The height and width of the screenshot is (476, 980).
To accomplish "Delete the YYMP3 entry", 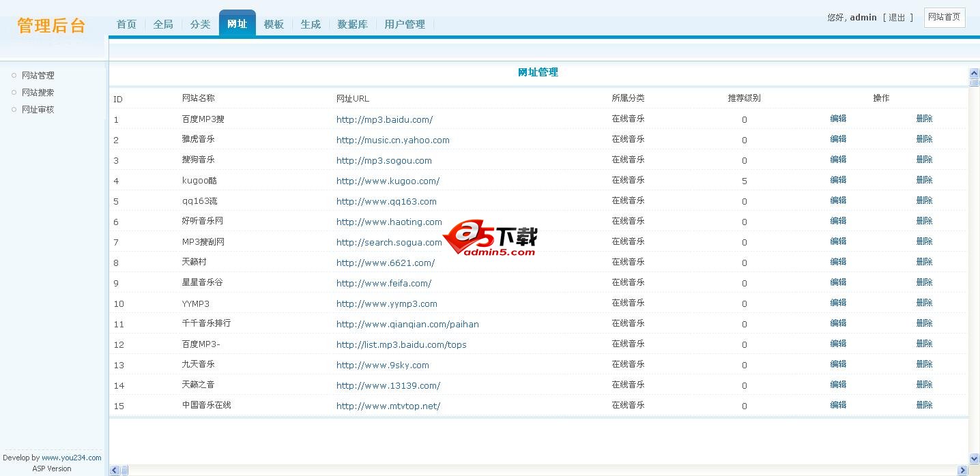I will coord(924,303).
